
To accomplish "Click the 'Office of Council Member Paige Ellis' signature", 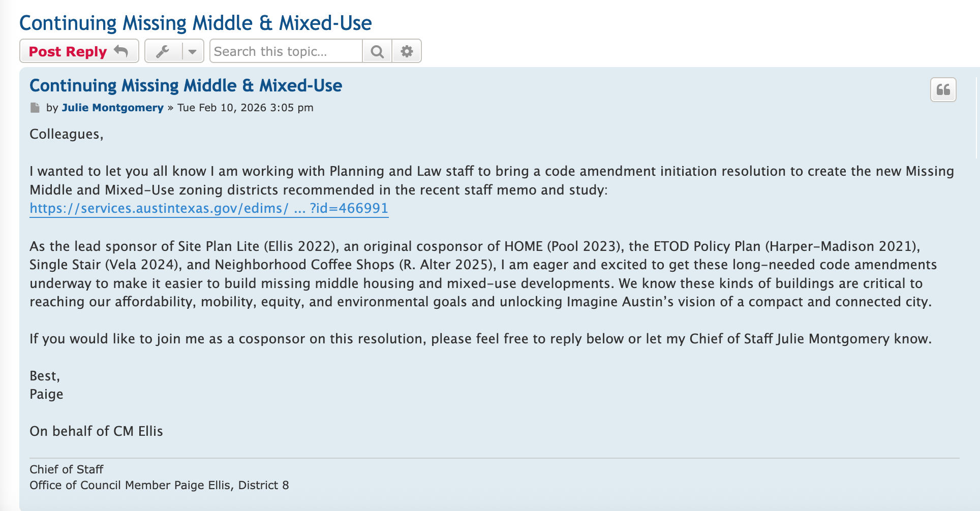I will coord(159,485).
